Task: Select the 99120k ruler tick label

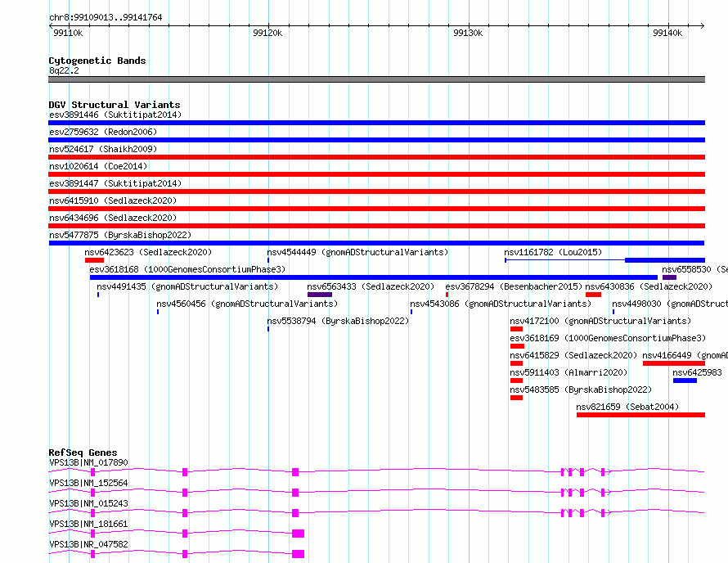Action: tap(267, 33)
